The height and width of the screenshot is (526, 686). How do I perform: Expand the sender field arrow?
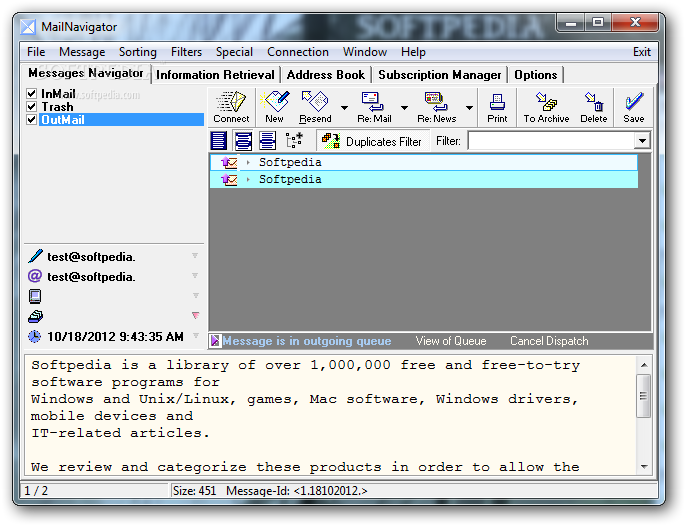click(x=195, y=255)
